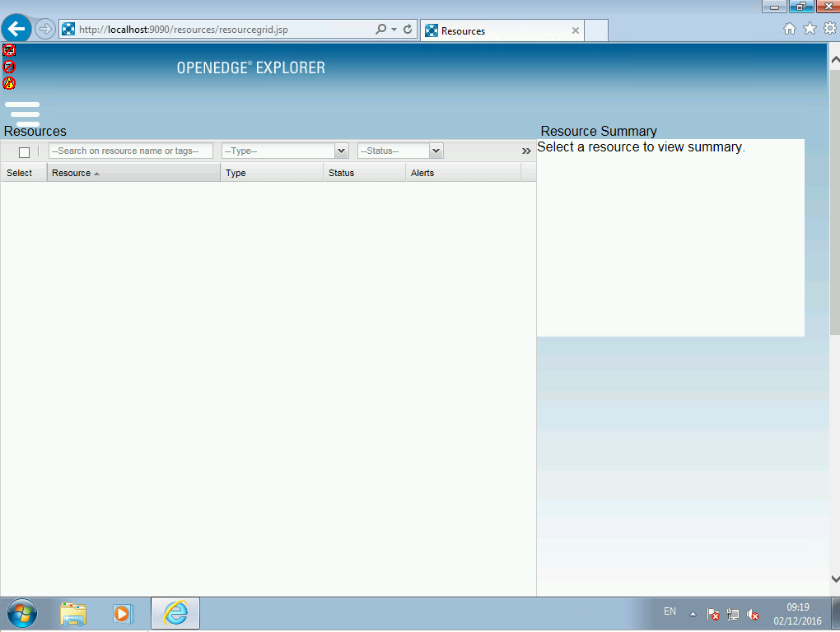Click Internet Explorer taskbar icon
Screen dimensions: 840x632
pyautogui.click(x=175, y=613)
